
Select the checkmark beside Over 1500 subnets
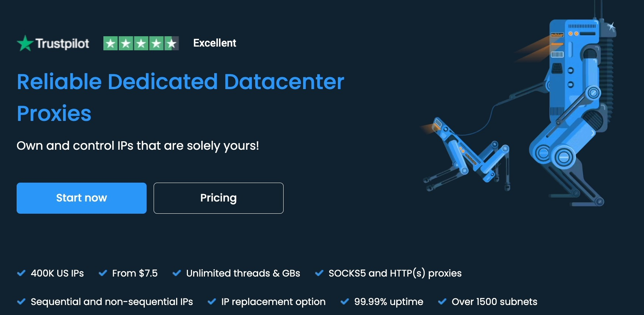(x=442, y=301)
